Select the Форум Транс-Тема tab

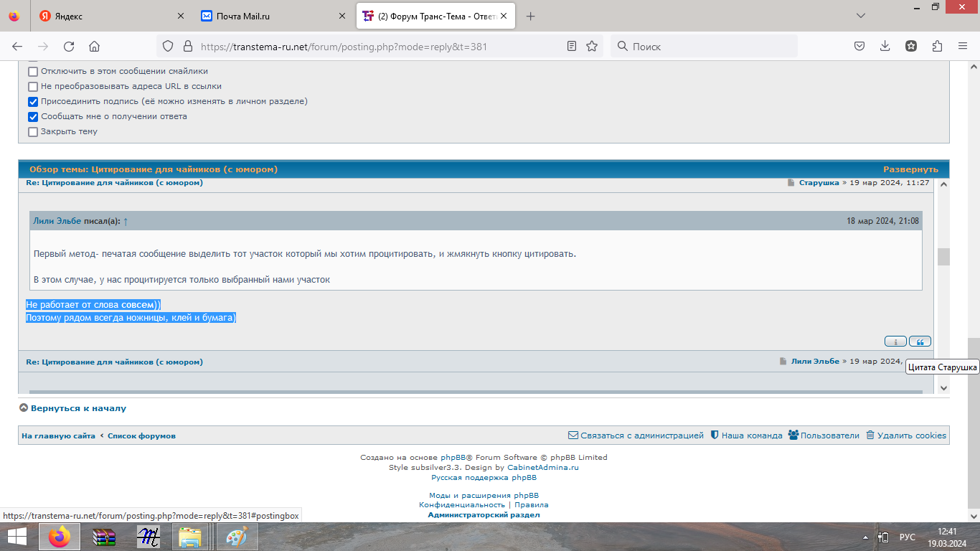click(436, 16)
